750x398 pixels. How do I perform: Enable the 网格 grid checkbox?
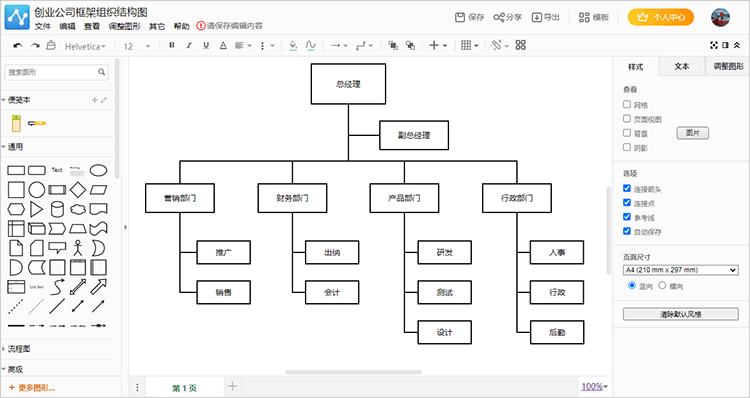tap(627, 104)
